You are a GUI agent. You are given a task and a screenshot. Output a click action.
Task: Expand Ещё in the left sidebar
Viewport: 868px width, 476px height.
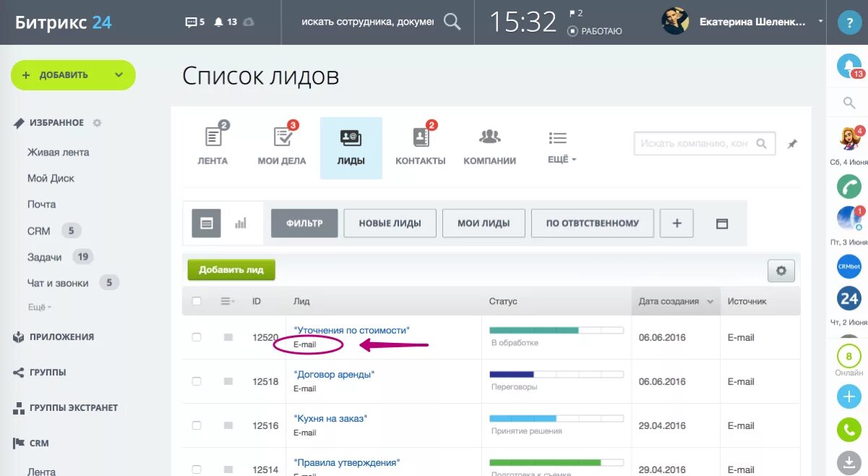(39, 307)
